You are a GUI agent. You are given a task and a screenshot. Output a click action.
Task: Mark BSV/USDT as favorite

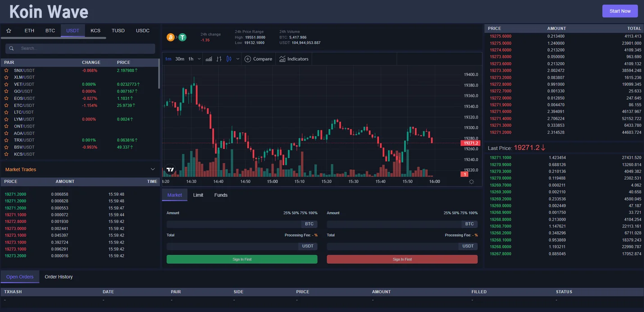(6, 147)
